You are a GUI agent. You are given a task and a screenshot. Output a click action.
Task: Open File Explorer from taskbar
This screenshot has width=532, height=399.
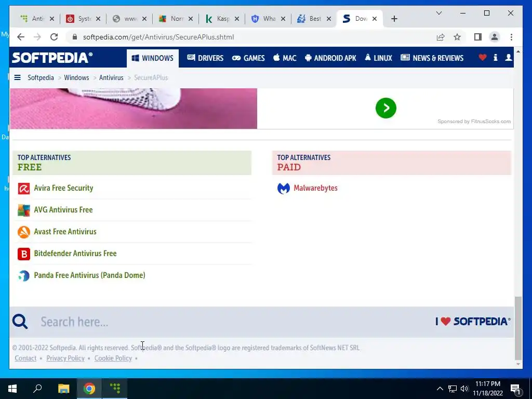point(63,389)
